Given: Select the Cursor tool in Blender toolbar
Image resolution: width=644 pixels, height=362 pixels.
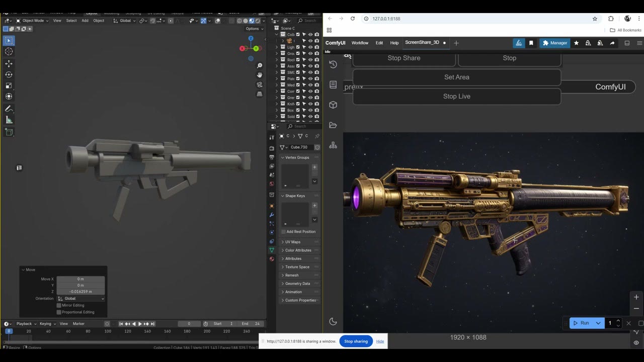Looking at the screenshot, I should [9, 51].
